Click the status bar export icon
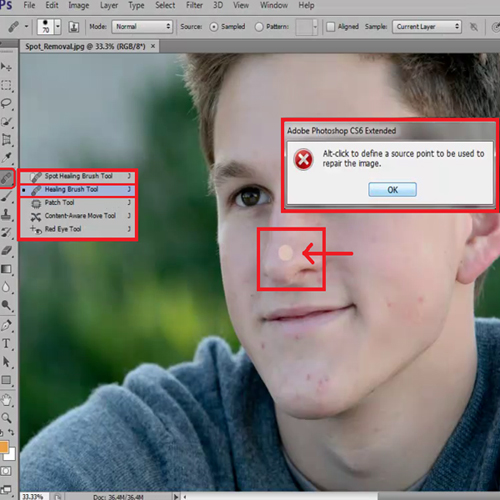The height and width of the screenshot is (500, 500). pos(57,497)
